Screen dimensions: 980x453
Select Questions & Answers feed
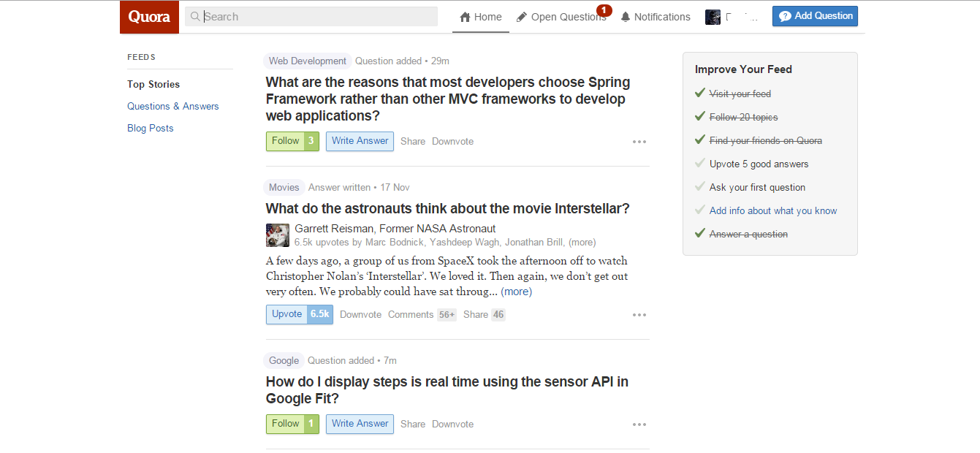172,106
